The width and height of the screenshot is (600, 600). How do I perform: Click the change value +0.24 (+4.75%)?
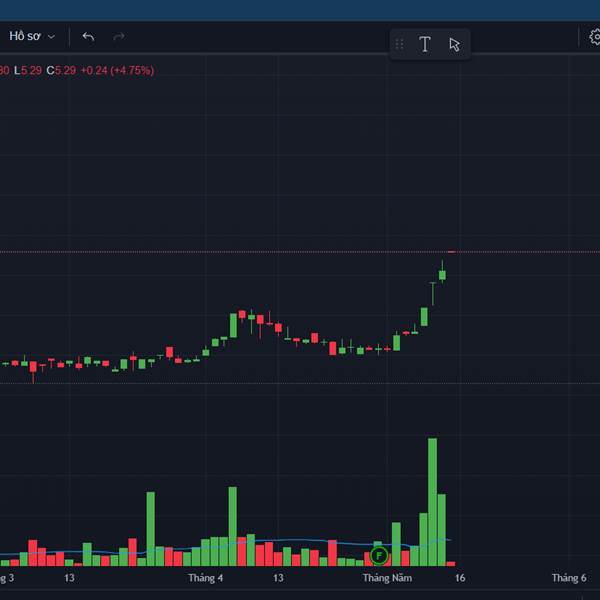pyautogui.click(x=117, y=70)
